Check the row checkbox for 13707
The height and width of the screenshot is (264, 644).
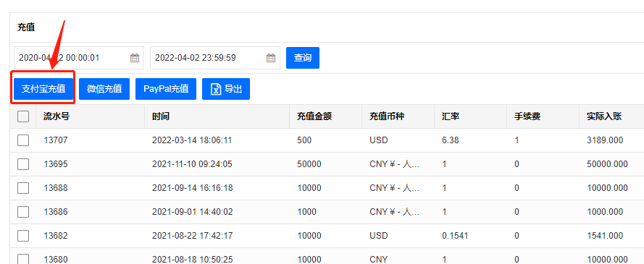(x=23, y=140)
